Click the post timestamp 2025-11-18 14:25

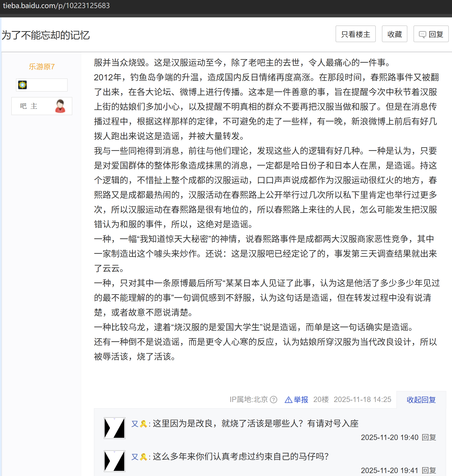tap(362, 400)
